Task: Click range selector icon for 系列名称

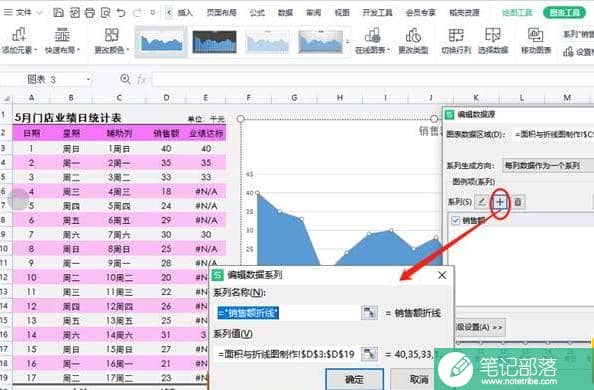Action: [369, 313]
